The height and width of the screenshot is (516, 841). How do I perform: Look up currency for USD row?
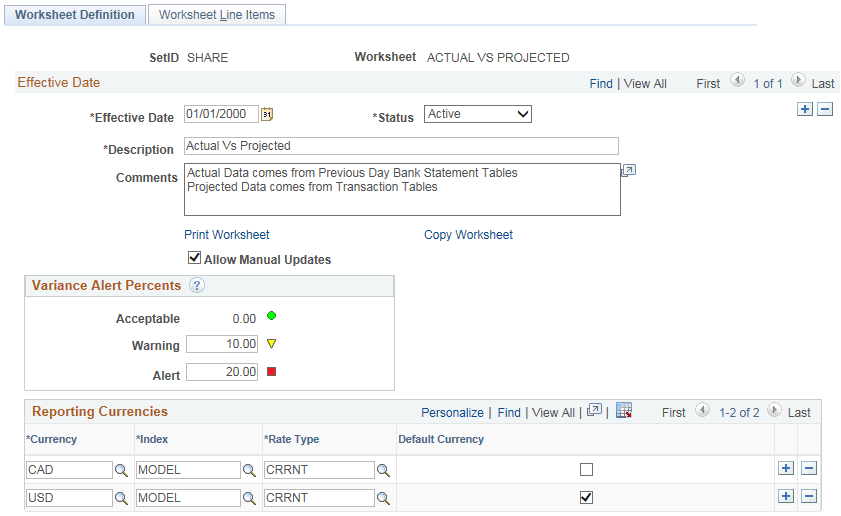click(x=121, y=498)
